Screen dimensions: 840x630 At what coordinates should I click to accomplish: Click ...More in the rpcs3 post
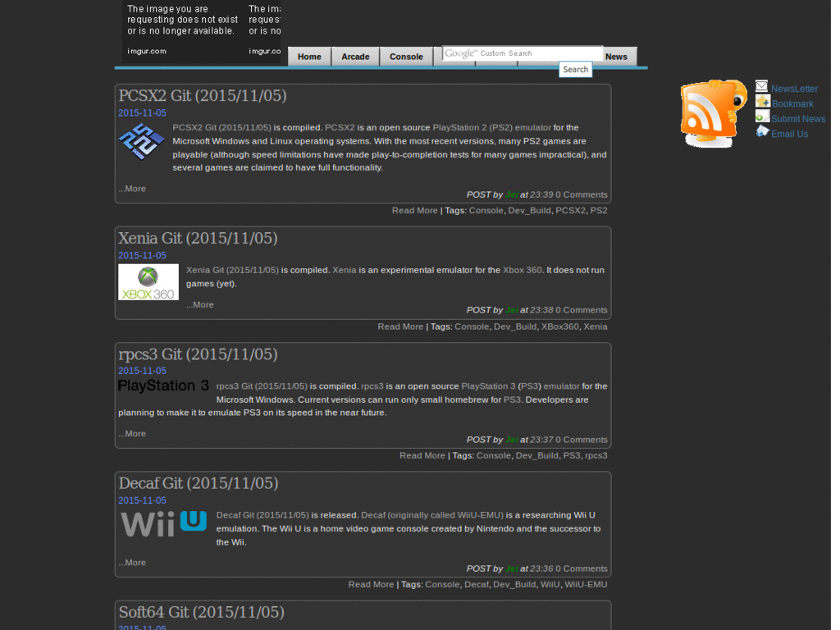click(132, 434)
